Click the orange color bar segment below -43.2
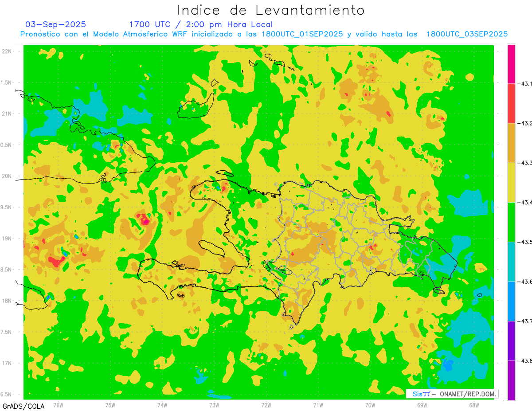The image size is (532, 411). click(x=511, y=143)
